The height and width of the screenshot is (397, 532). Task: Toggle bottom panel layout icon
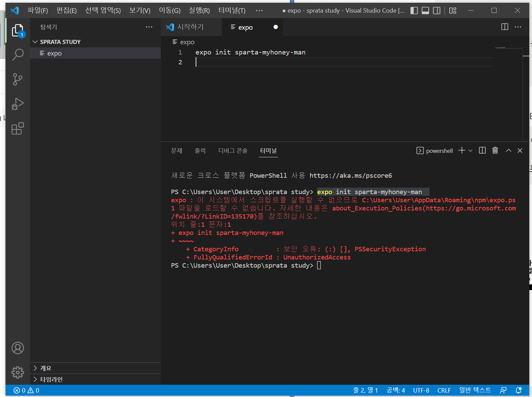pyautogui.click(x=425, y=11)
